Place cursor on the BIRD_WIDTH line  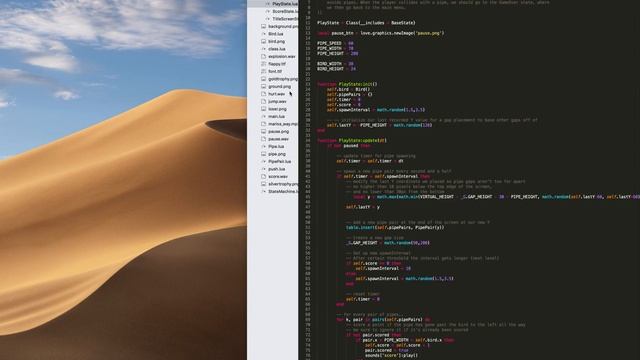tap(335, 64)
